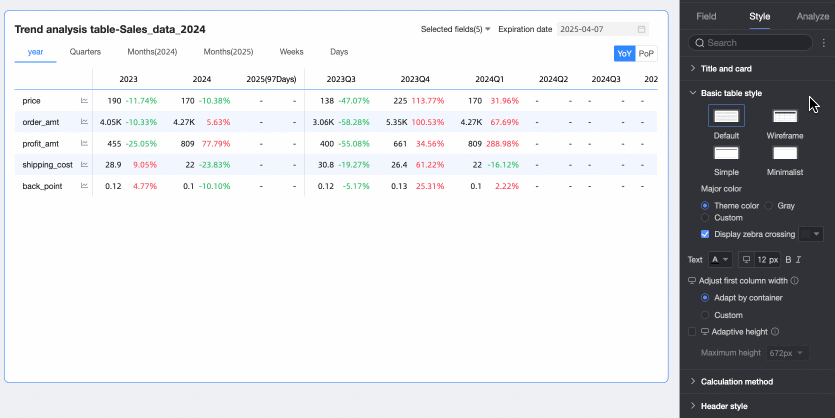Open the Selected fields dropdown
The width and height of the screenshot is (835, 418).
455,30
